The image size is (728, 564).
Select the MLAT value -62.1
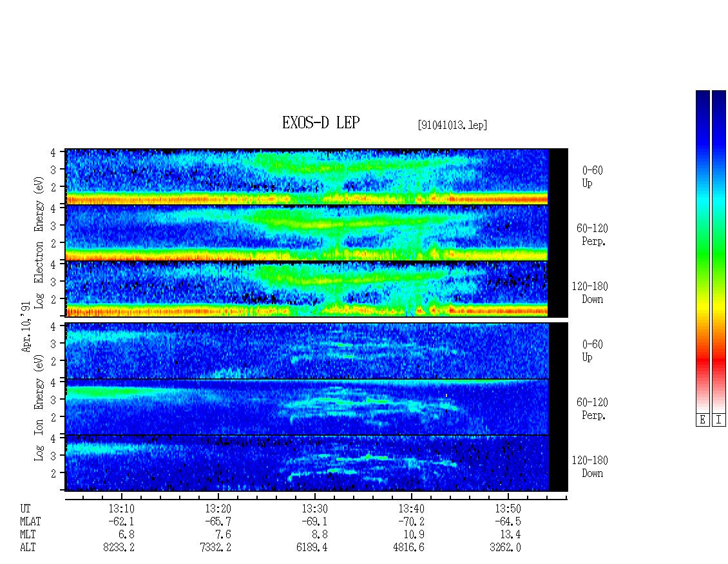121,521
